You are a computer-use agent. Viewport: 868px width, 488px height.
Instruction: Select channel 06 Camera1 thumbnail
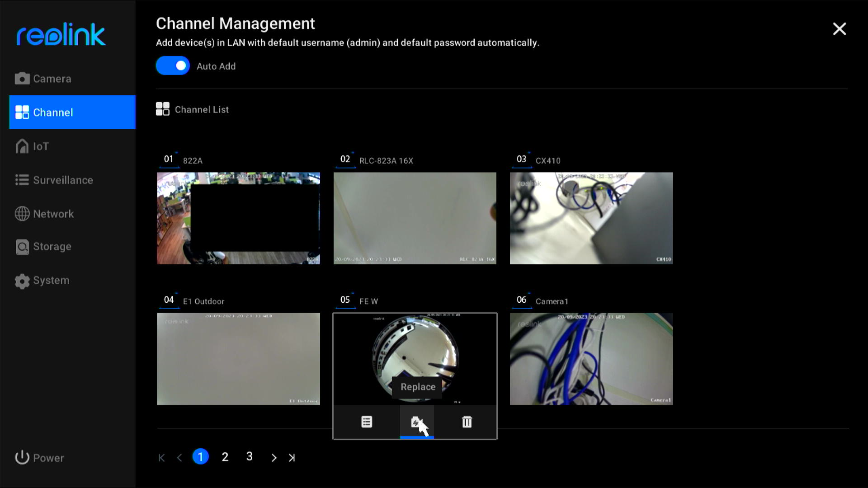coord(591,359)
